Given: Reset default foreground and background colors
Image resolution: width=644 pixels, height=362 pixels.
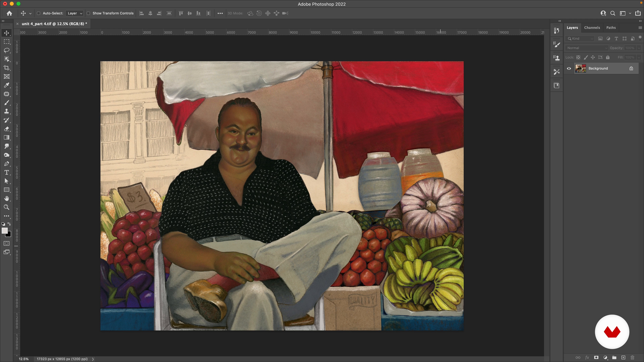Looking at the screenshot, I should tap(3, 224).
